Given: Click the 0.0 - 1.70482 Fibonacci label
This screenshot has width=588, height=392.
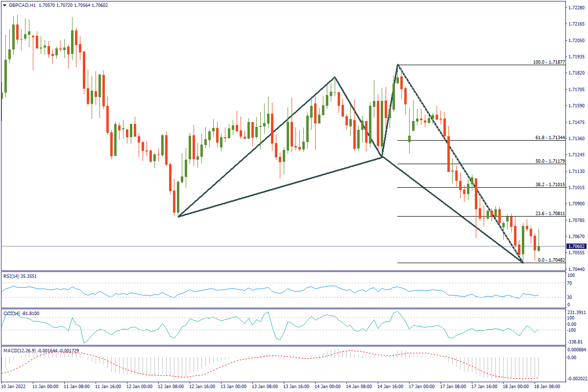Looking at the screenshot, I should (x=551, y=260).
